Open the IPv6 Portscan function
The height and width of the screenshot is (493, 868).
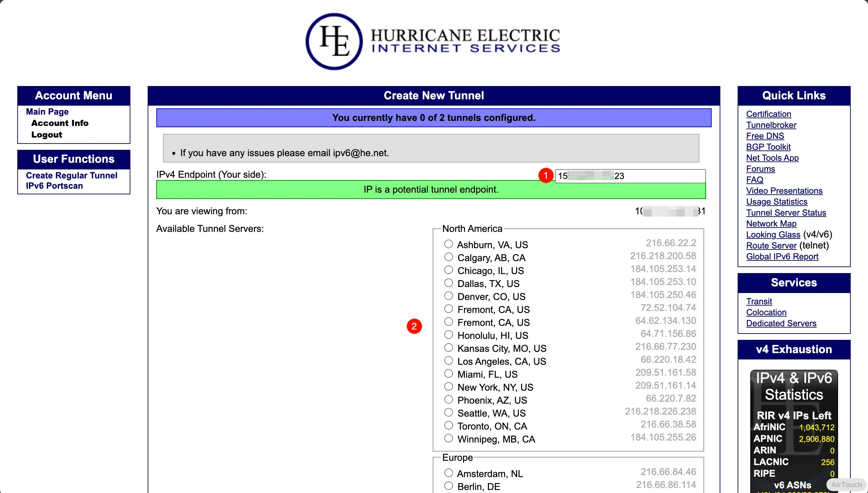click(x=54, y=186)
